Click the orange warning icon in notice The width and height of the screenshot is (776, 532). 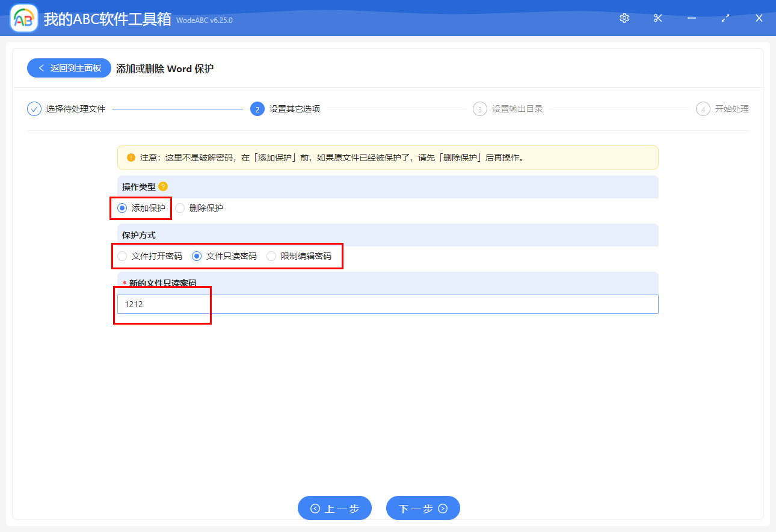(131, 157)
